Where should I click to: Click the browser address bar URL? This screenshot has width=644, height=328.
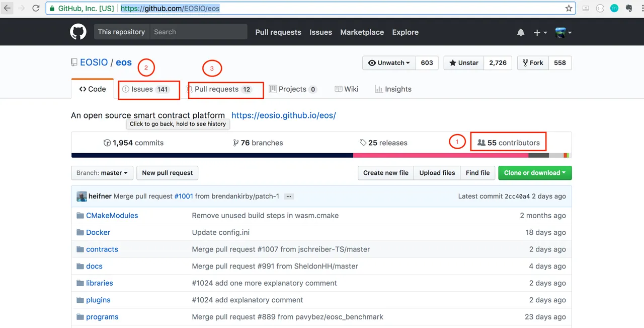[170, 9]
